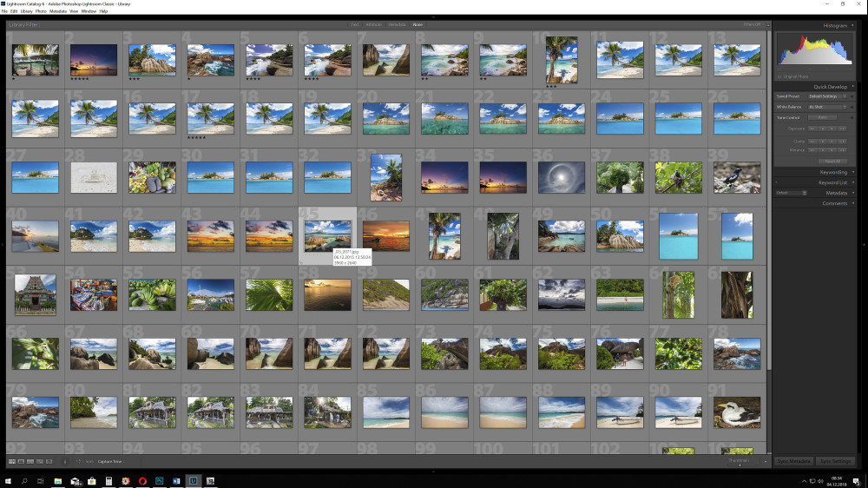Image resolution: width=868 pixels, height=488 pixels.
Task: Adjust Thumbnails size slider
Action: pos(740,465)
